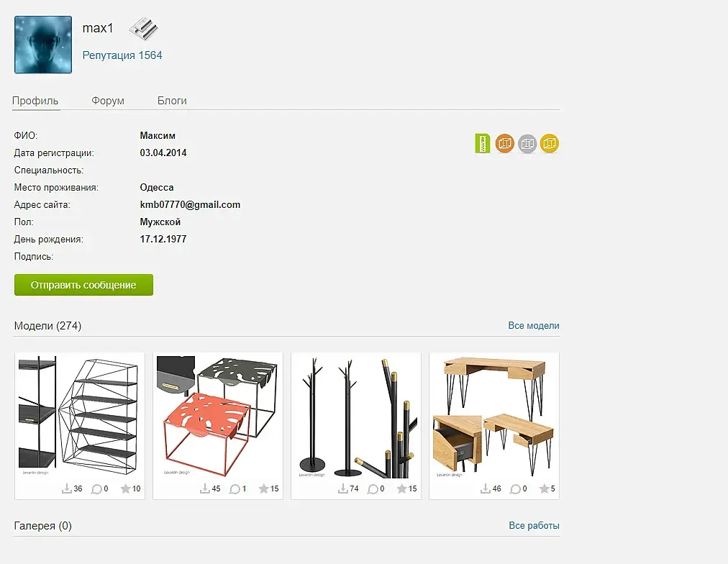This screenshot has height=564, width=728.
Task: Click the registration date 03.04.2014
Action: (x=163, y=153)
